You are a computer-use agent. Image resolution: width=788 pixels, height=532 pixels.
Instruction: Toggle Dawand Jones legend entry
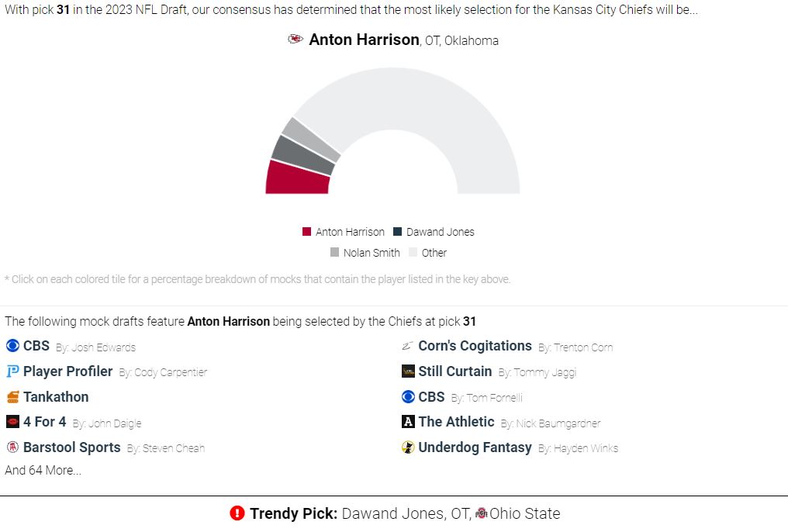(x=434, y=232)
